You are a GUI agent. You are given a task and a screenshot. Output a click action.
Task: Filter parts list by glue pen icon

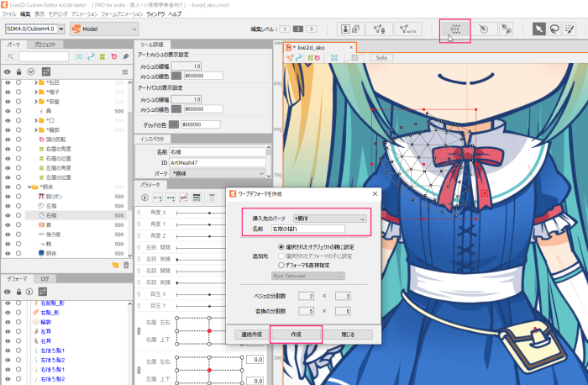(126, 56)
